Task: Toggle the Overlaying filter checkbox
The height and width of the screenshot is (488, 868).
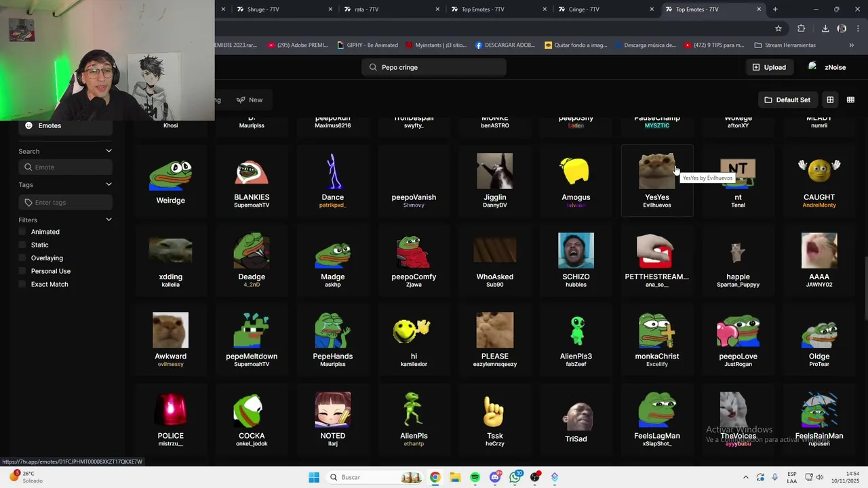Action: 22,258
